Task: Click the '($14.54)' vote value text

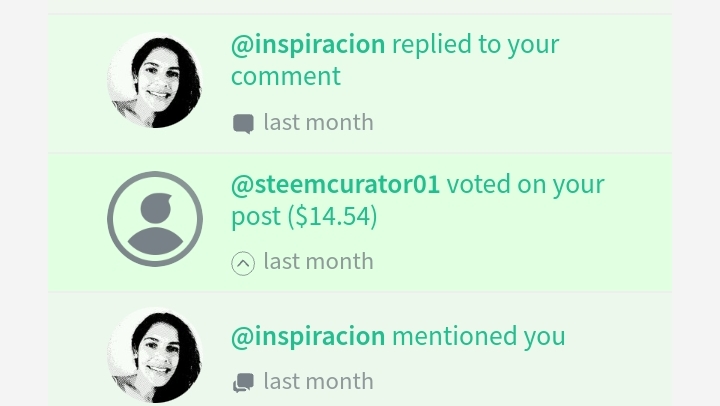Action: click(332, 216)
